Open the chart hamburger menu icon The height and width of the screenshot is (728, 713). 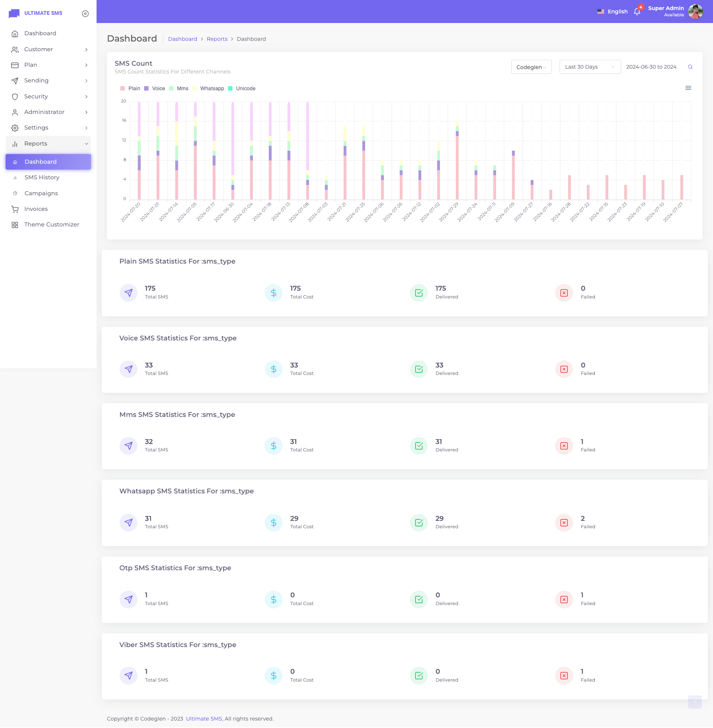tap(688, 88)
